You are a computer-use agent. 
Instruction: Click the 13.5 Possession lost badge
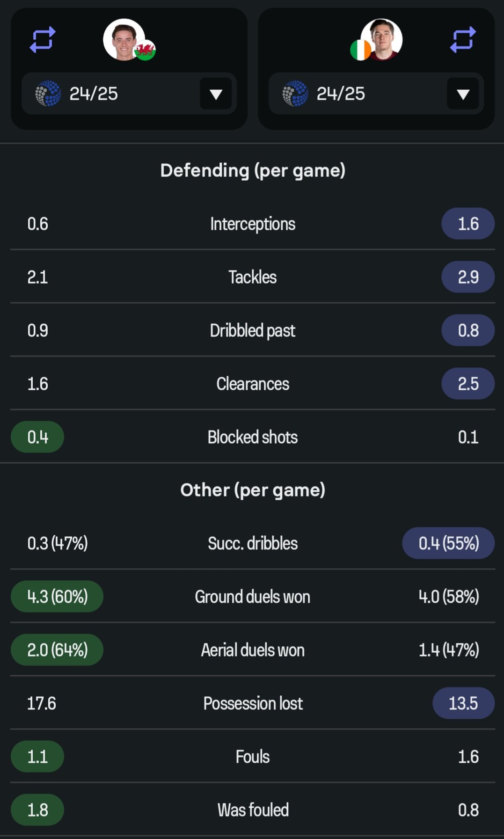pyautogui.click(x=463, y=703)
